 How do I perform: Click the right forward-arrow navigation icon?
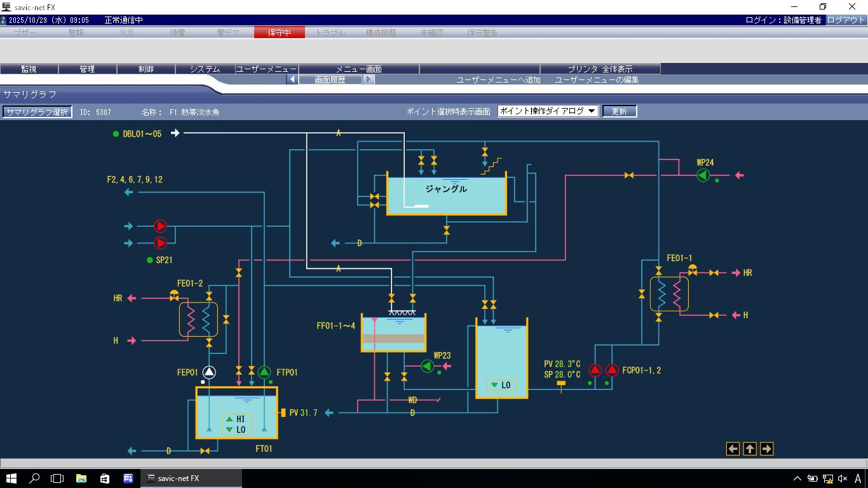[766, 449]
